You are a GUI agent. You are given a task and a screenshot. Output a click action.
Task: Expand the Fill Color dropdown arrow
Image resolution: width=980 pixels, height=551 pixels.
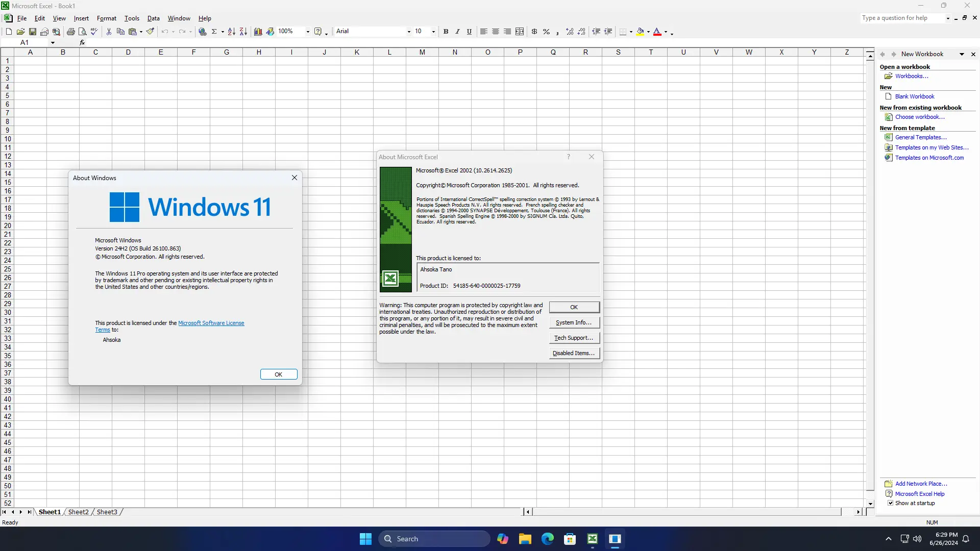(x=648, y=32)
